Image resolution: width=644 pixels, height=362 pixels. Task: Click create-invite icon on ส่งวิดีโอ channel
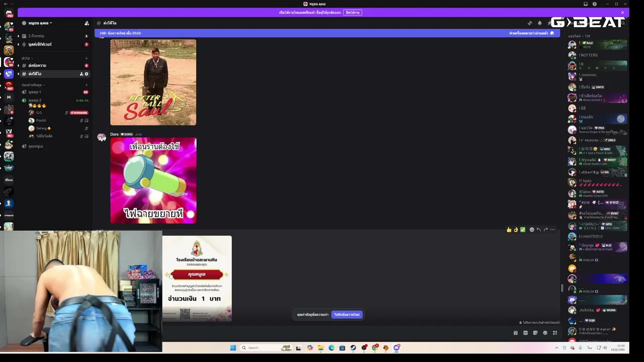pyautogui.click(x=82, y=74)
